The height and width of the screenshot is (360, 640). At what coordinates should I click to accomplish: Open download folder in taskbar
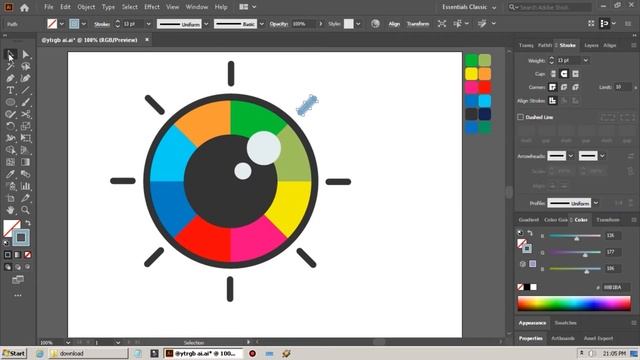pyautogui.click(x=88, y=353)
